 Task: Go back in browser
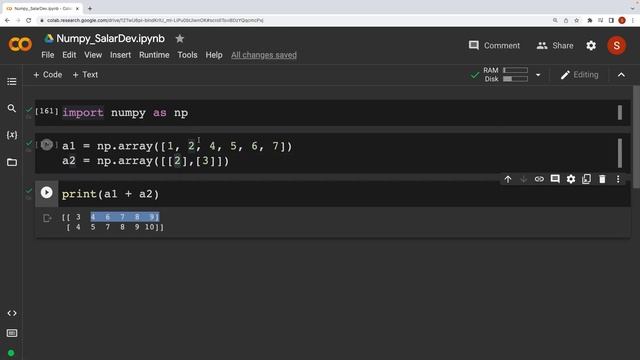pos(7,20)
